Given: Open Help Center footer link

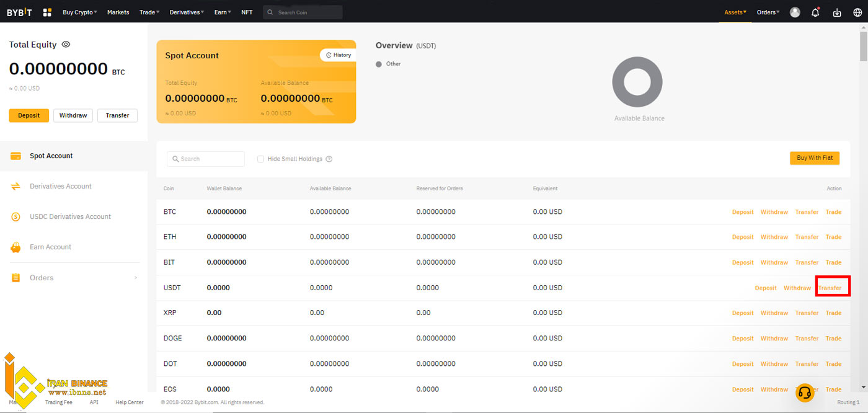Looking at the screenshot, I should coord(130,402).
